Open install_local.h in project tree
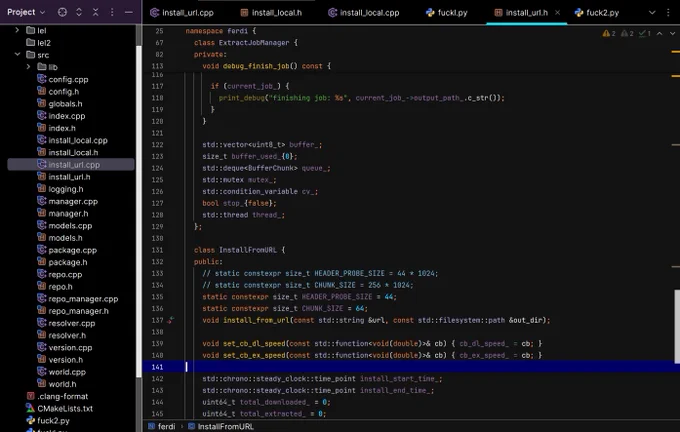The height and width of the screenshot is (432, 680). 68,152
